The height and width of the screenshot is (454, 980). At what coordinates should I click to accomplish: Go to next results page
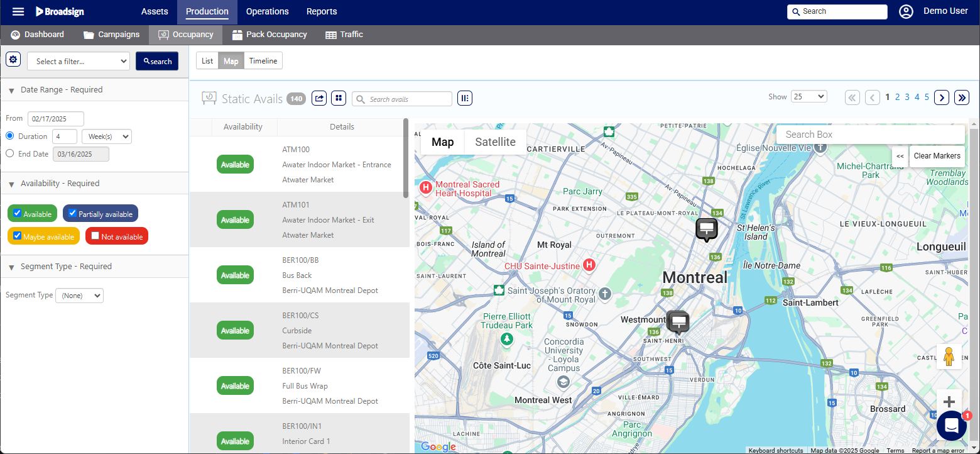(942, 97)
